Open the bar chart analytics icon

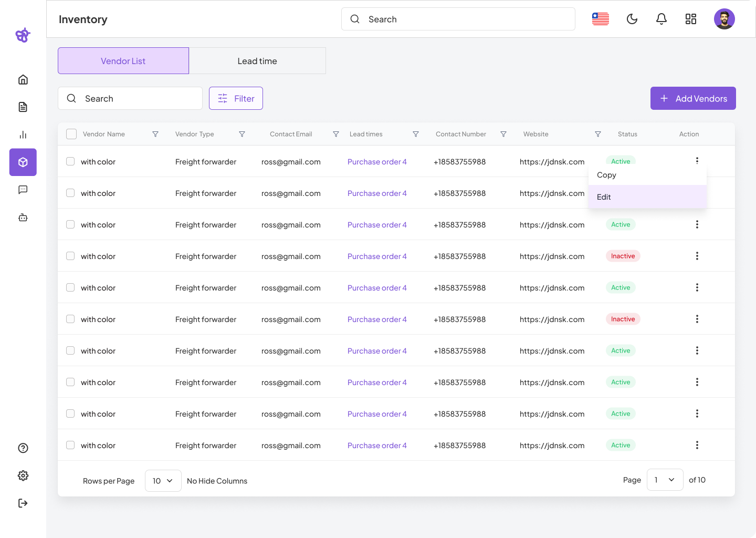(23, 135)
